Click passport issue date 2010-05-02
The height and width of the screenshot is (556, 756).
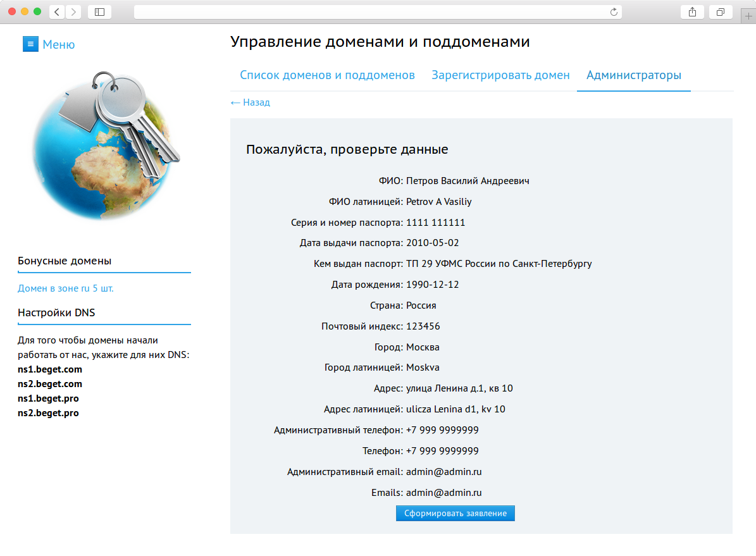tap(433, 243)
